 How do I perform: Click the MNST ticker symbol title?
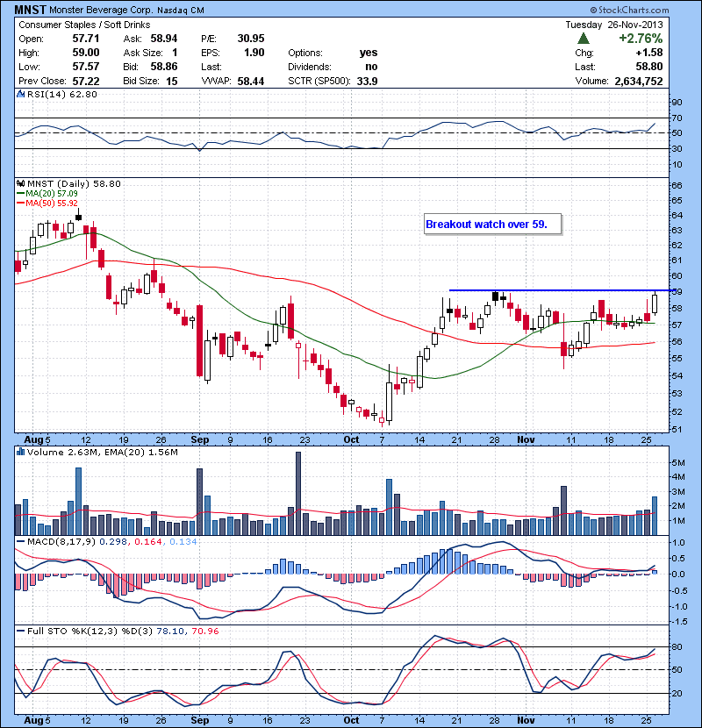(x=30, y=10)
